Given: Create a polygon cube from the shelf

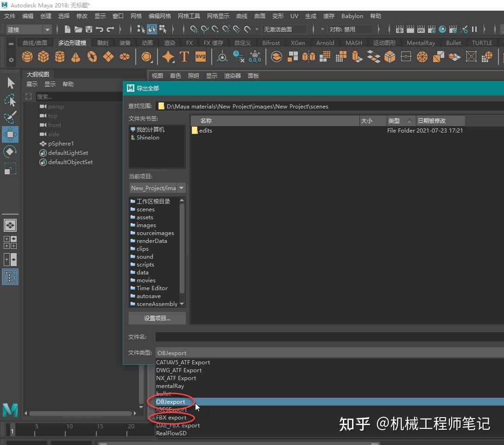Looking at the screenshot, I should [44, 57].
